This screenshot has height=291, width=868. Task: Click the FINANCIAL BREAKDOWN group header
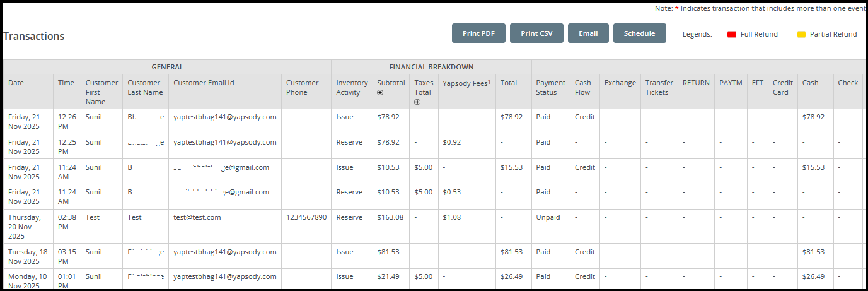tap(431, 67)
